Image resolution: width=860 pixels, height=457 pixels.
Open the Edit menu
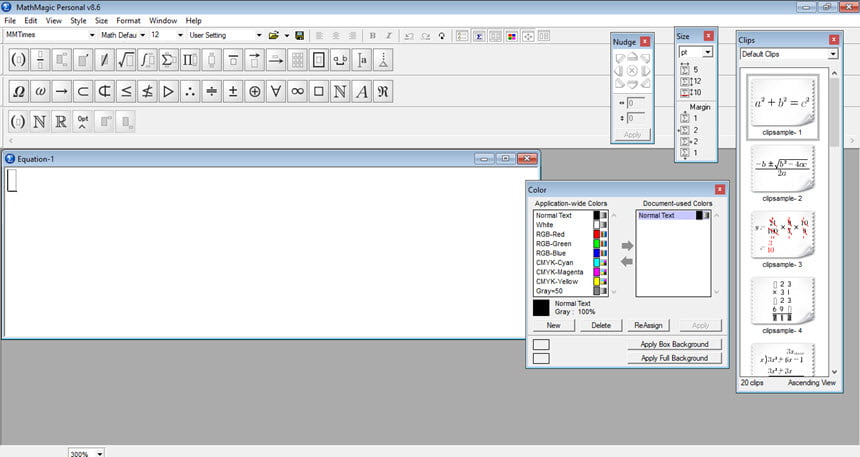click(31, 20)
